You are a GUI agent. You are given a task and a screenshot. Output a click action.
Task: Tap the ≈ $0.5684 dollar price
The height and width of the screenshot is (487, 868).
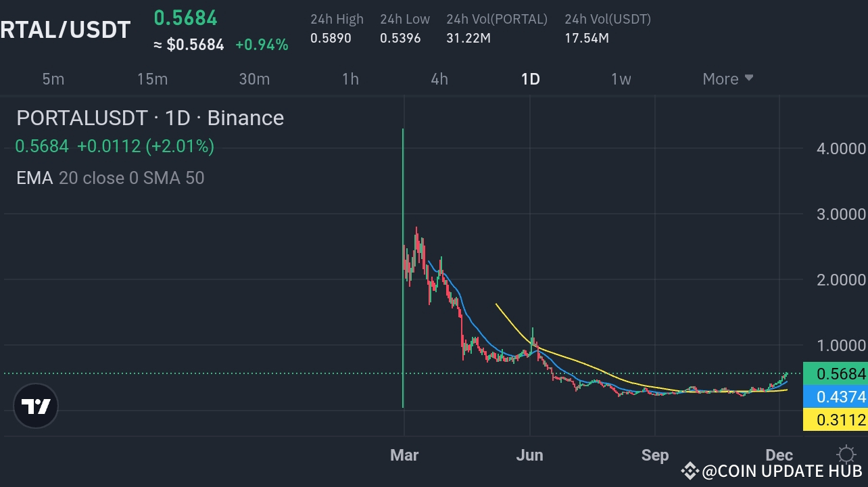tap(189, 45)
